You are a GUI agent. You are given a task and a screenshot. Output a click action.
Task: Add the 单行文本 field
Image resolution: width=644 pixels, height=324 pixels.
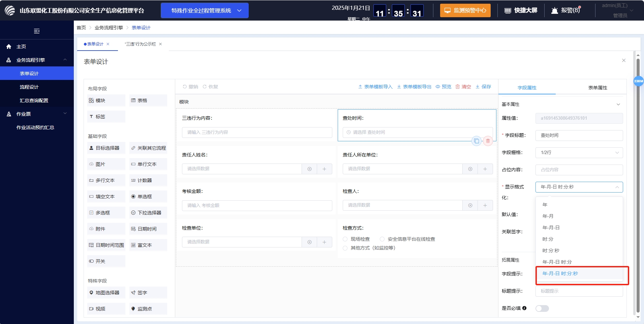148,164
